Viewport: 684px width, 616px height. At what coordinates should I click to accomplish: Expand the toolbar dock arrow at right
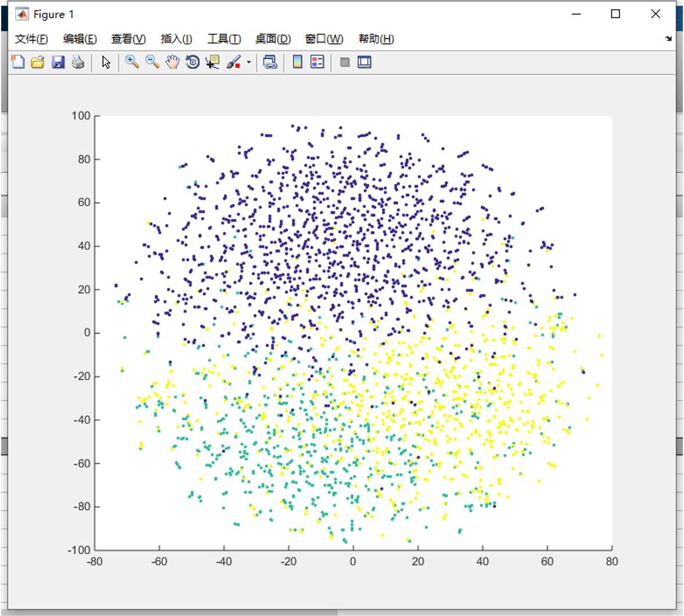point(668,38)
